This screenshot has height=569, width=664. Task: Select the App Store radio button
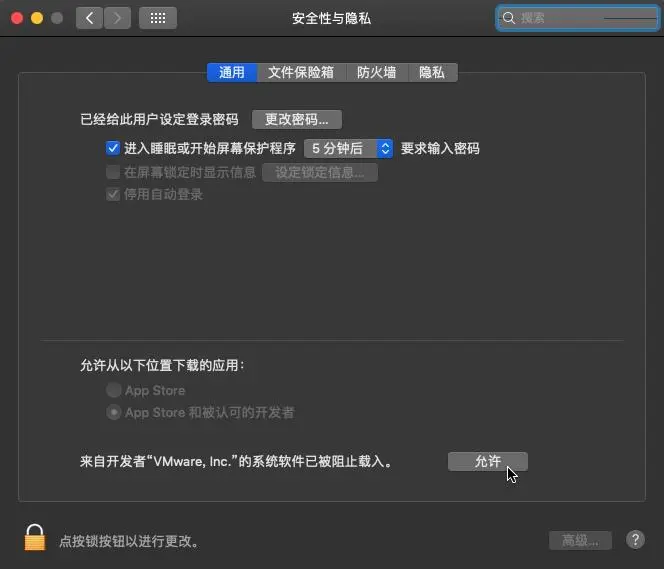pyautogui.click(x=113, y=390)
